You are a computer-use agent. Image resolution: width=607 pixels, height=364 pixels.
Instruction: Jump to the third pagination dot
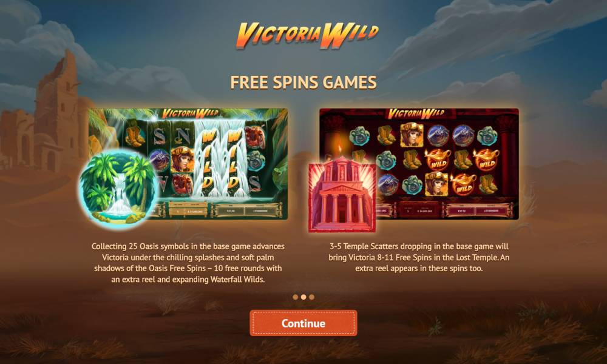pos(311,297)
